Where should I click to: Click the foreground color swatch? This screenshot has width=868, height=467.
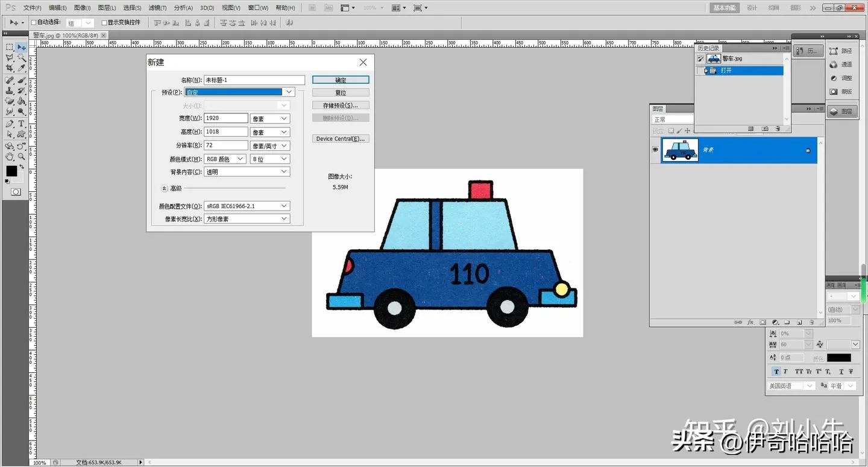11,171
